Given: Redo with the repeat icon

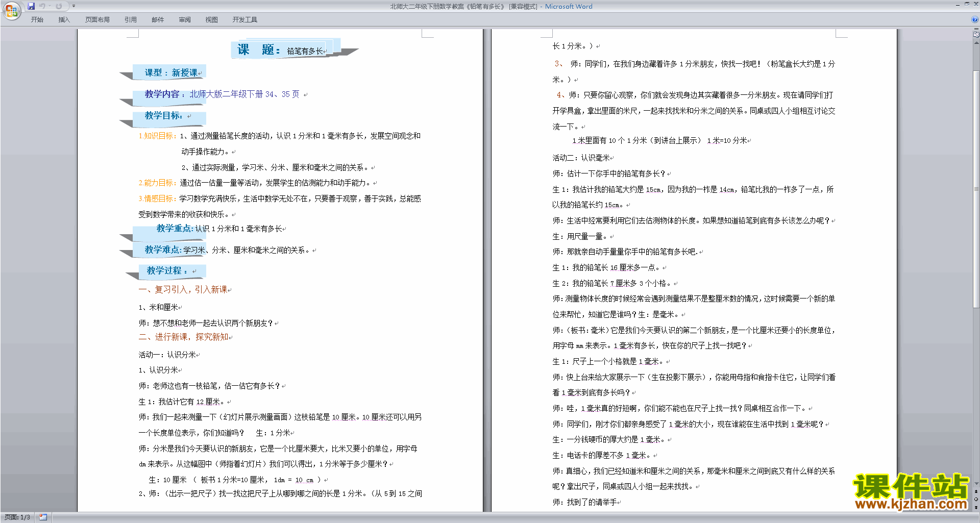Looking at the screenshot, I should pyautogui.click(x=59, y=6).
